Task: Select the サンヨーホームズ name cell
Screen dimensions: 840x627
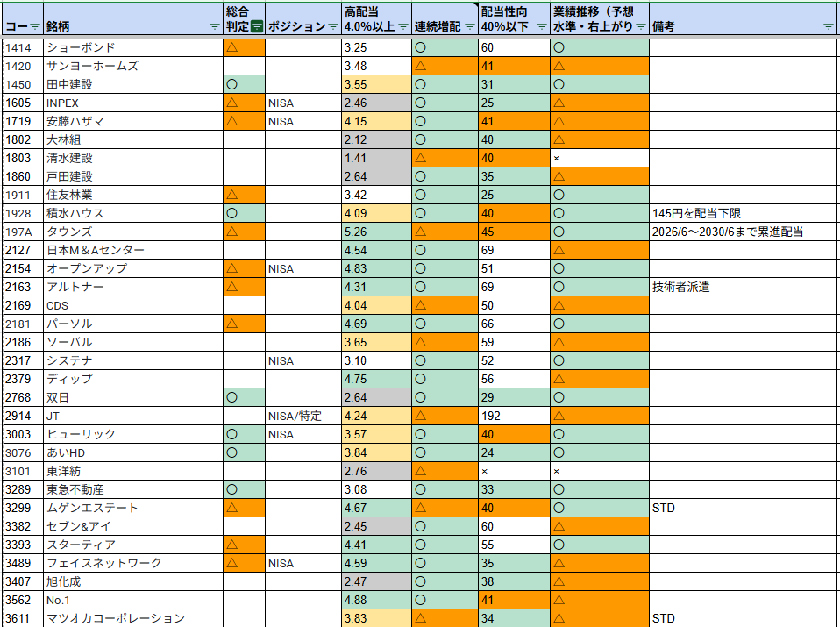Action: coord(133,66)
